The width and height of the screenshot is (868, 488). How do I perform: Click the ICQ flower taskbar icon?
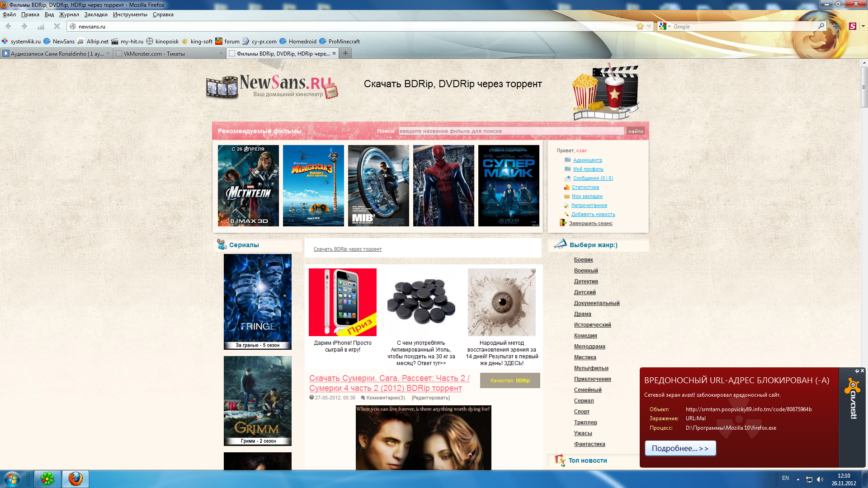(x=47, y=479)
